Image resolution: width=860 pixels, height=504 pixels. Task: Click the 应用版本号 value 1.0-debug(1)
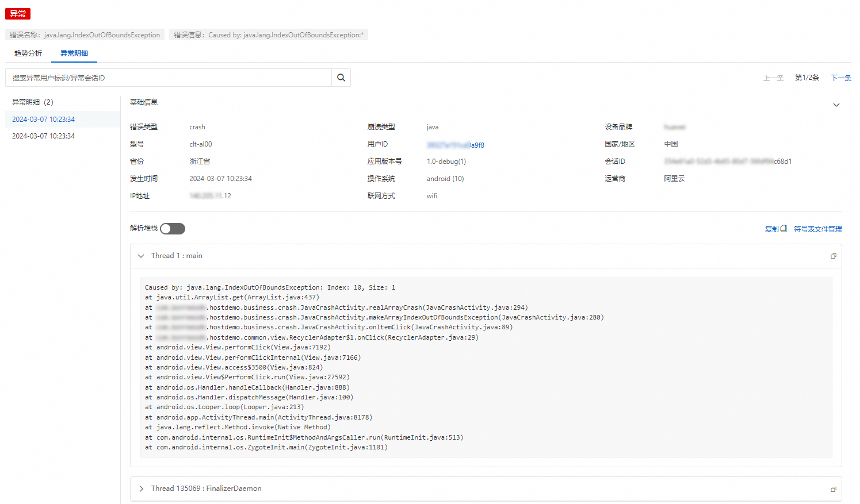pyautogui.click(x=446, y=161)
